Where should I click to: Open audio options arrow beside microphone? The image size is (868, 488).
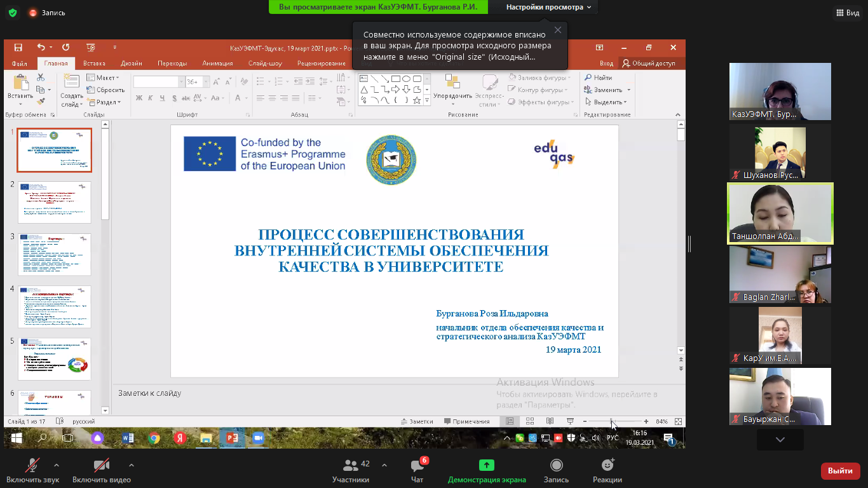57,464
